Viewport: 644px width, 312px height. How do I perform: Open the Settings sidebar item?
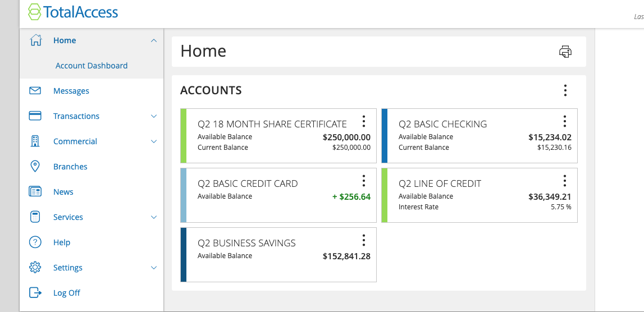pyautogui.click(x=68, y=268)
